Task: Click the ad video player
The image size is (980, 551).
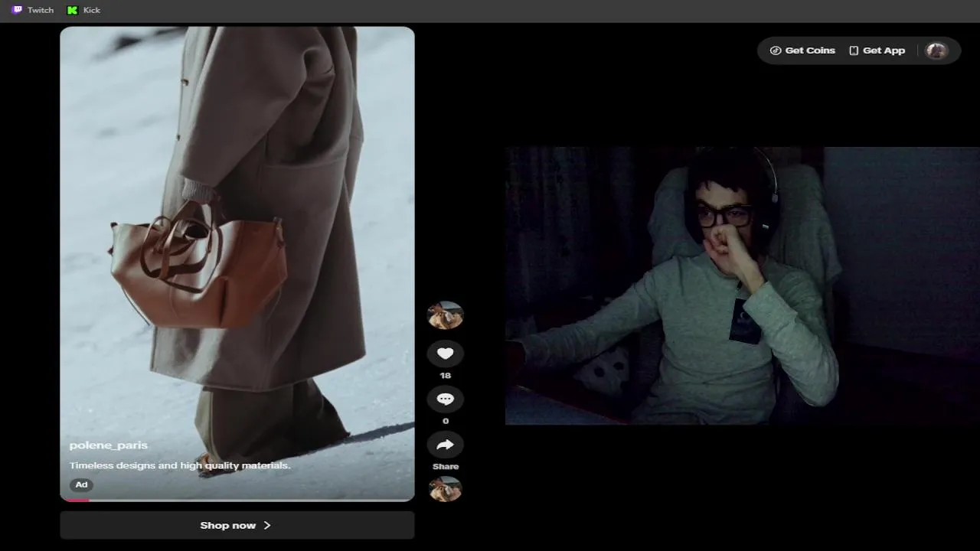Action: point(237,264)
